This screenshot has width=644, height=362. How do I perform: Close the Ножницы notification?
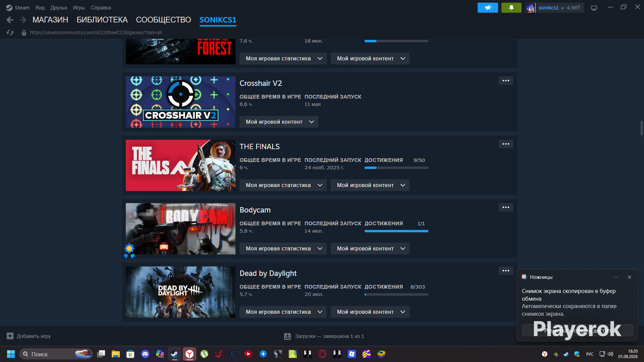630,277
